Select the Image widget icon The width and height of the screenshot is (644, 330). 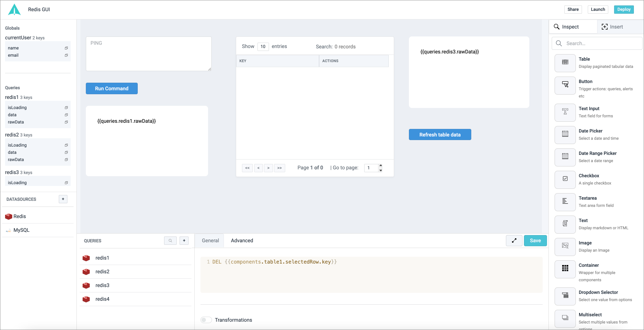tap(565, 247)
